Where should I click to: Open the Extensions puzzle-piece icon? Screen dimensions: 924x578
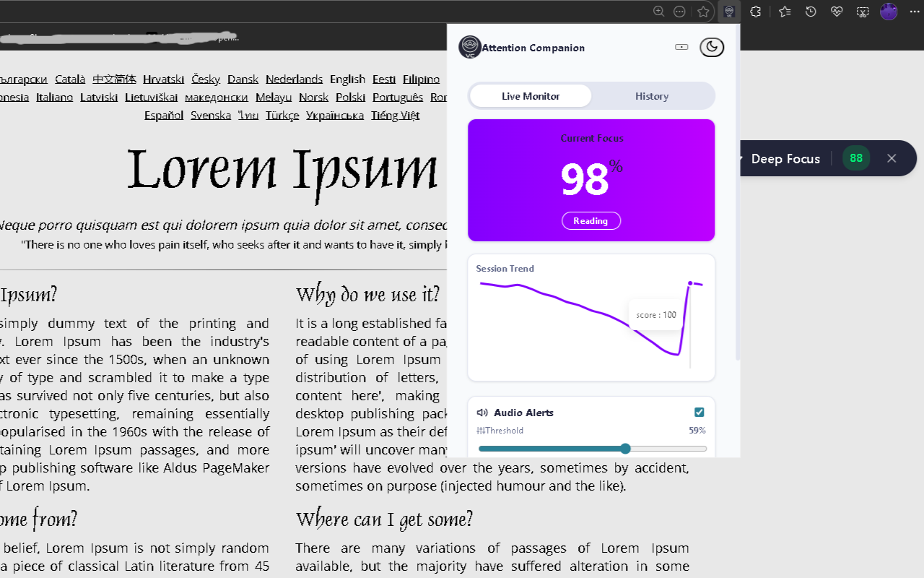[755, 12]
